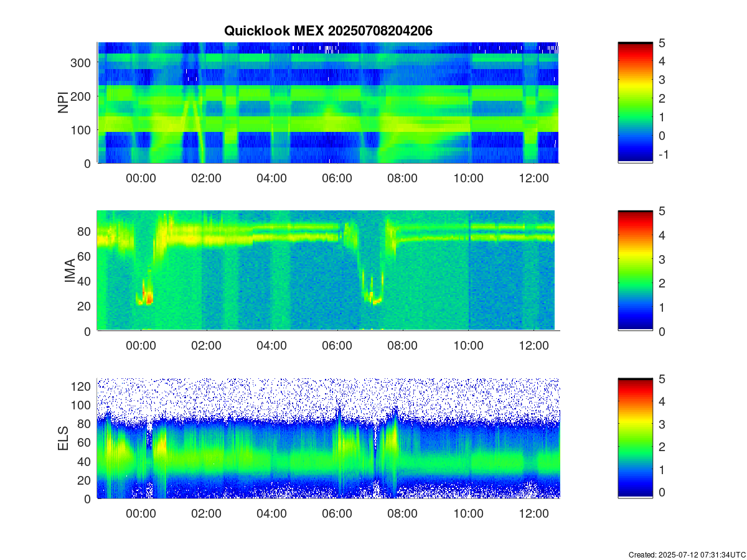Click the '4' label on the ELS colorbar
Image resolution: width=747 pixels, height=560 pixels.
tap(663, 401)
